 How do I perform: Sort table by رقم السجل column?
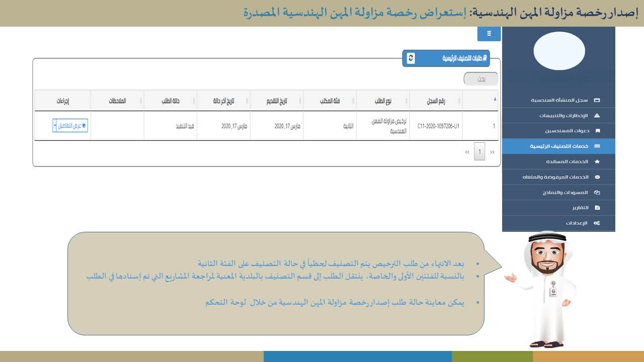(436, 101)
